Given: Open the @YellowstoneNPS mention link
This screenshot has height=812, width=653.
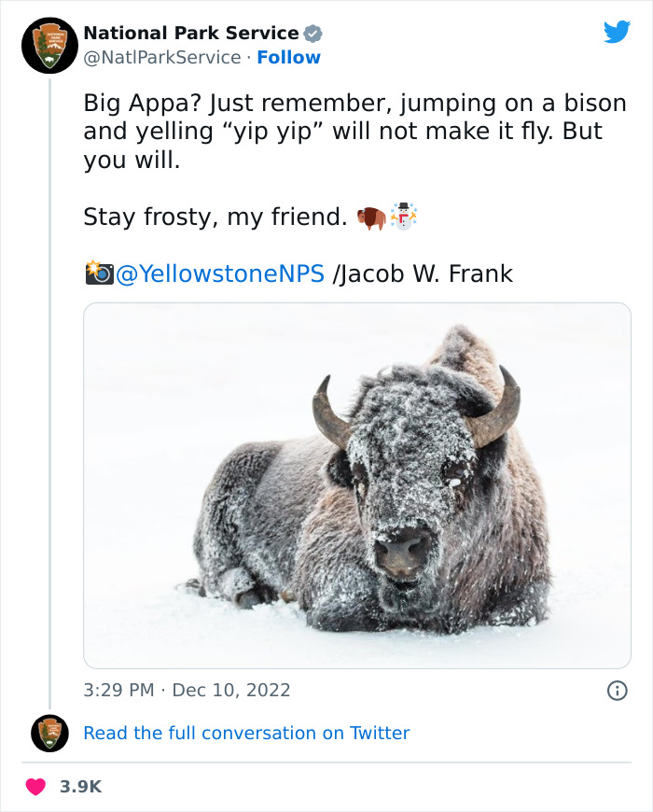Looking at the screenshot, I should [220, 273].
